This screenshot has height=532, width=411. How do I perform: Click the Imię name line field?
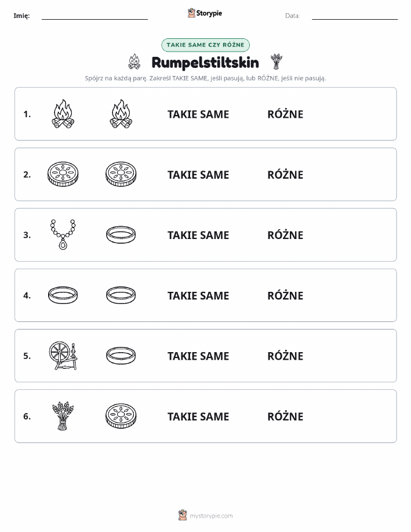coord(94,16)
